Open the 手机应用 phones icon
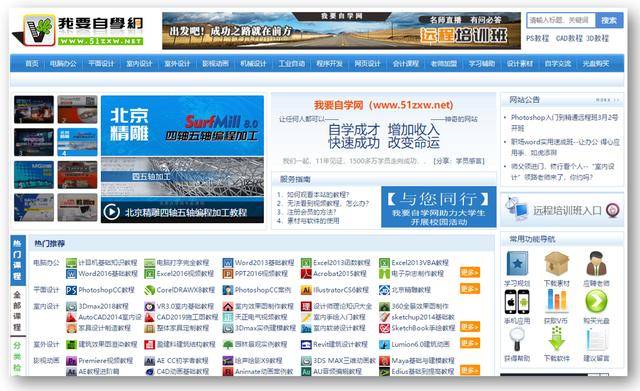This screenshot has width=640, height=391. click(x=517, y=302)
